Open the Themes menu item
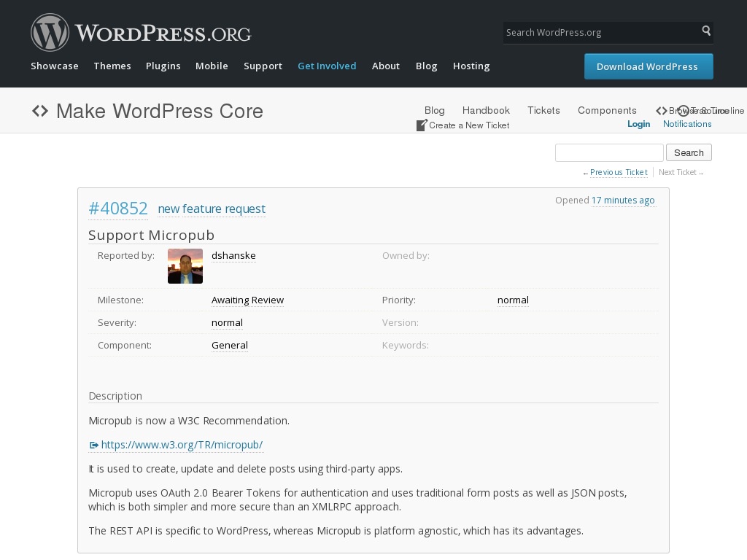 (112, 66)
